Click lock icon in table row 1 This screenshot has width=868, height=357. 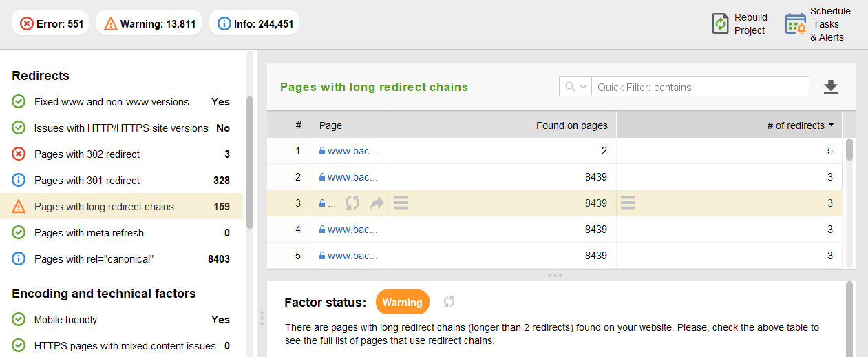coord(321,151)
